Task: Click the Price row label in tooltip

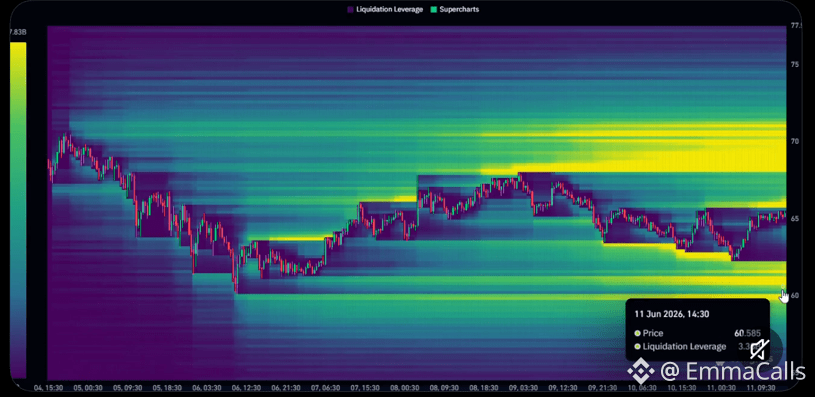Action: point(653,333)
